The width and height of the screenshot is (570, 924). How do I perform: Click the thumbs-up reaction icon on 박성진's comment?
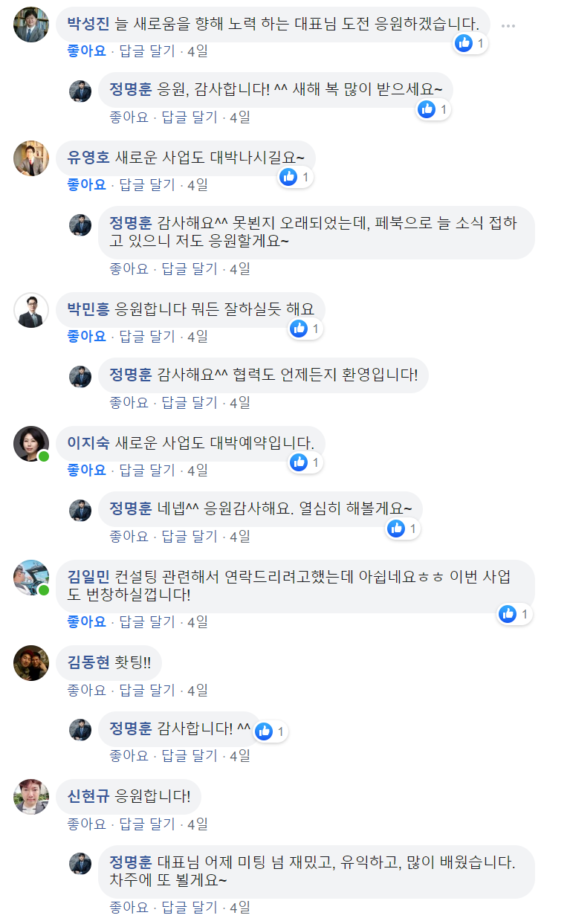[x=463, y=45]
